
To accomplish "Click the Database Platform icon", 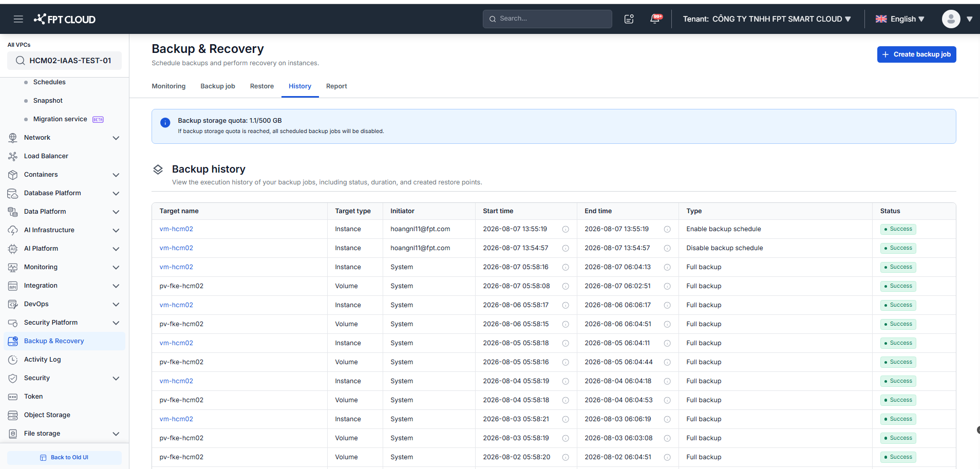I will click(x=13, y=193).
